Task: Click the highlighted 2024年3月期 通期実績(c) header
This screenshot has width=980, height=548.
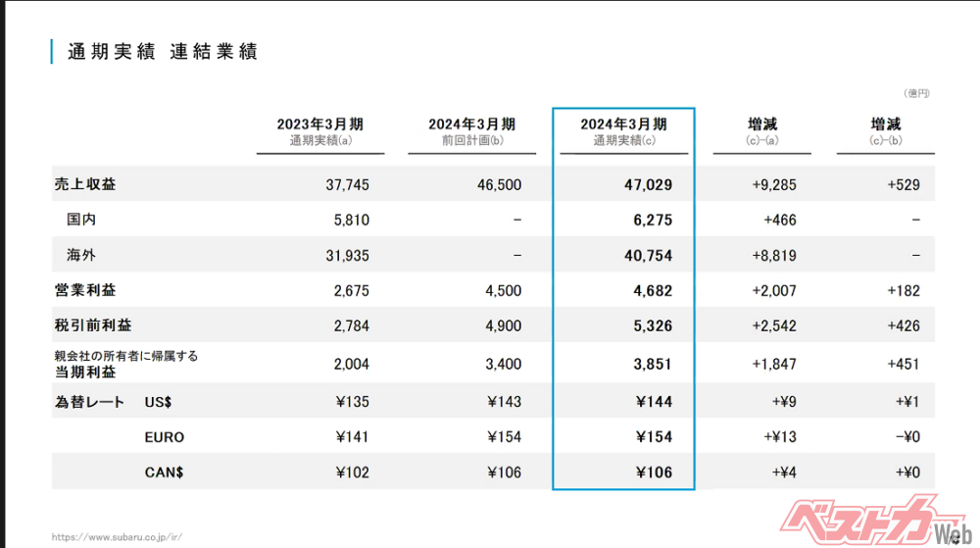Action: click(623, 132)
